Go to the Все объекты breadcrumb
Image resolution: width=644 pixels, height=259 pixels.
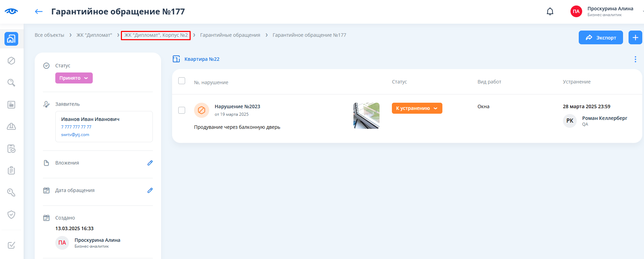(x=49, y=35)
